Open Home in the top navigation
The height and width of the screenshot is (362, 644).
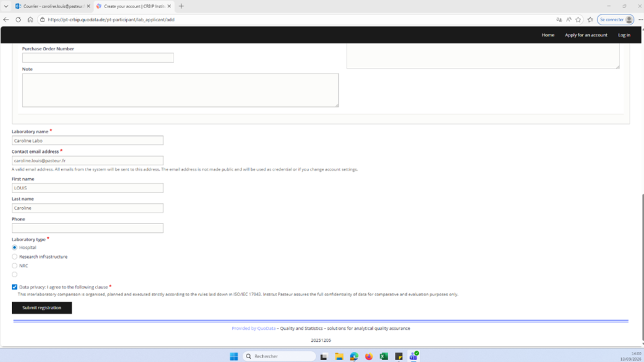click(x=548, y=35)
